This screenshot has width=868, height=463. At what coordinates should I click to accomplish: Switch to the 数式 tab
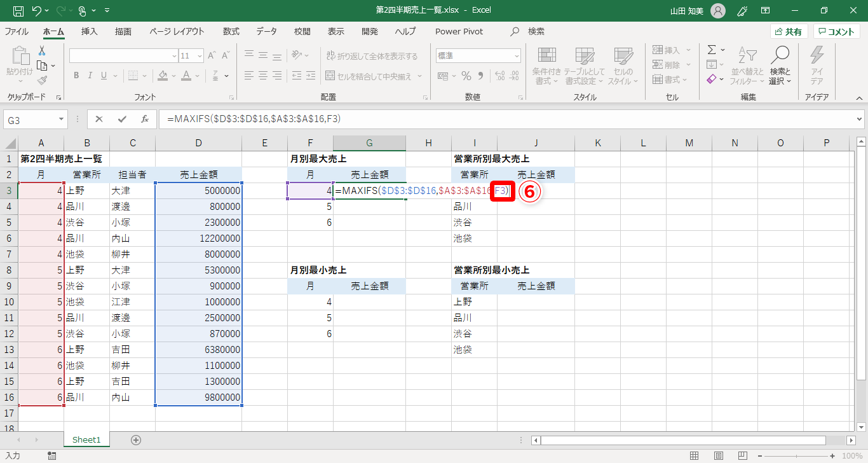[x=231, y=31]
